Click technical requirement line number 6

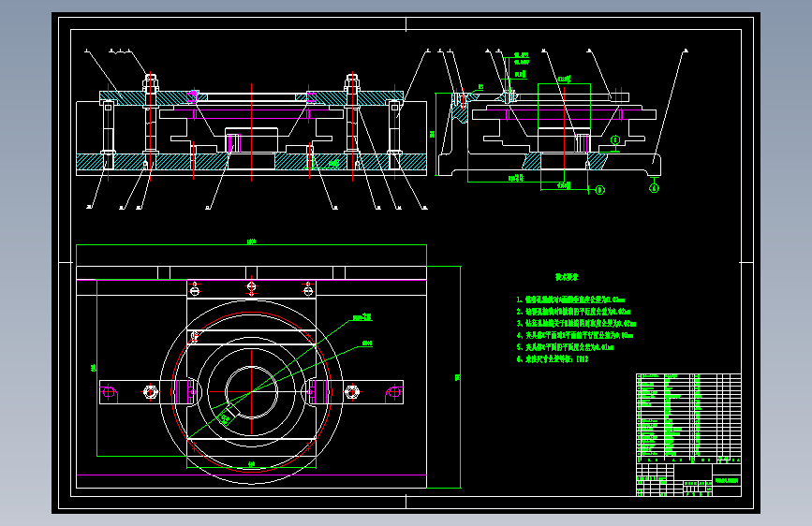coord(553,359)
